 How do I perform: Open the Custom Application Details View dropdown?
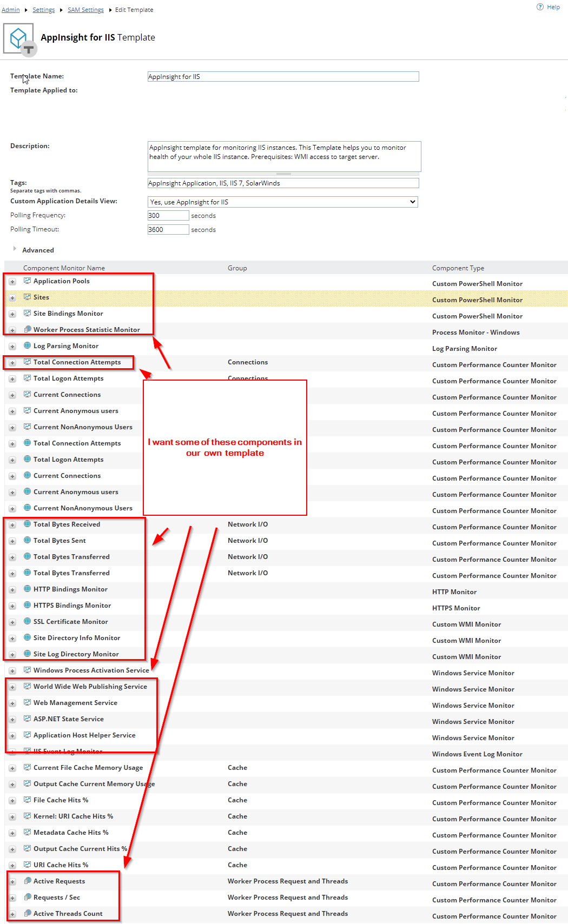tap(282, 202)
